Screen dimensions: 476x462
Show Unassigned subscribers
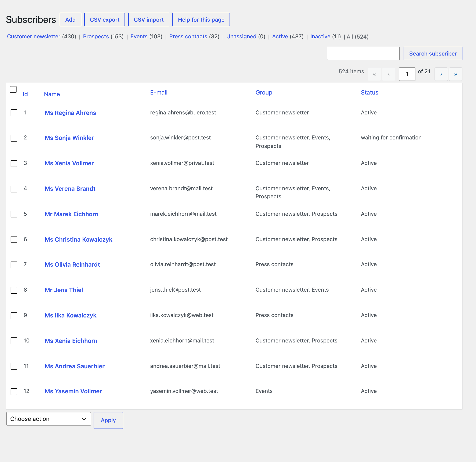(x=241, y=36)
